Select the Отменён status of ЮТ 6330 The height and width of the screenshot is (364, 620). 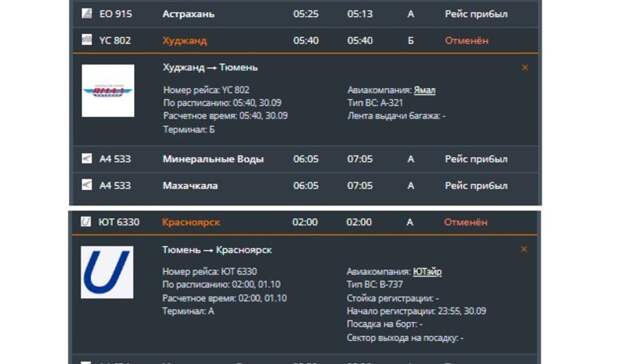pos(466,222)
